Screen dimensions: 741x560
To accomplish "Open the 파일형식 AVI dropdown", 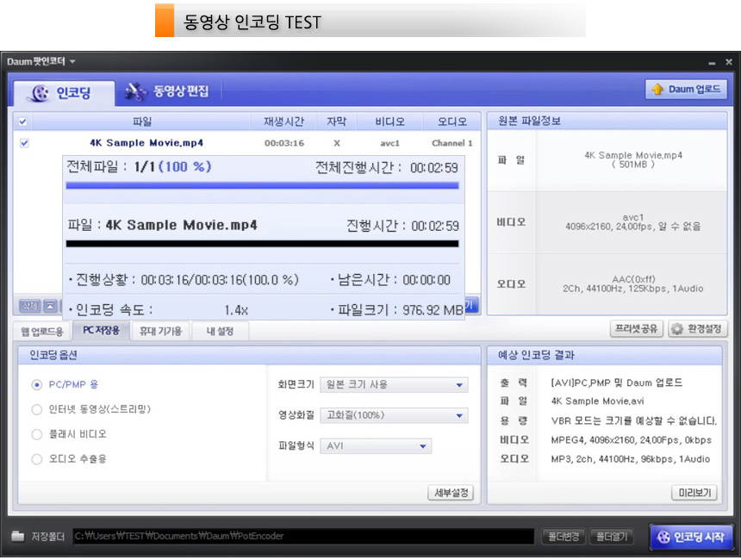I will coord(376,446).
